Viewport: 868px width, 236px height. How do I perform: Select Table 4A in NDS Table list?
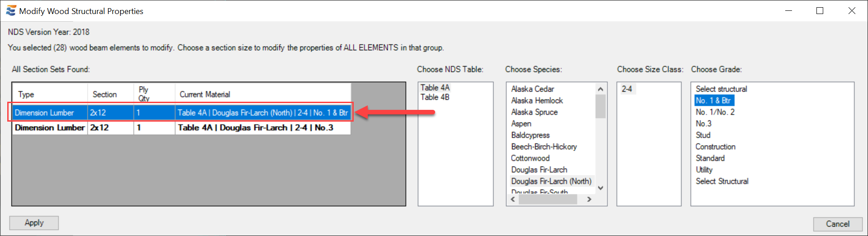[x=435, y=88]
